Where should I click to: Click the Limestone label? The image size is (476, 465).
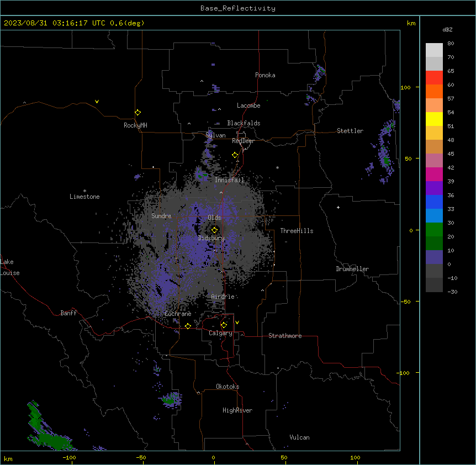pyautogui.click(x=84, y=197)
